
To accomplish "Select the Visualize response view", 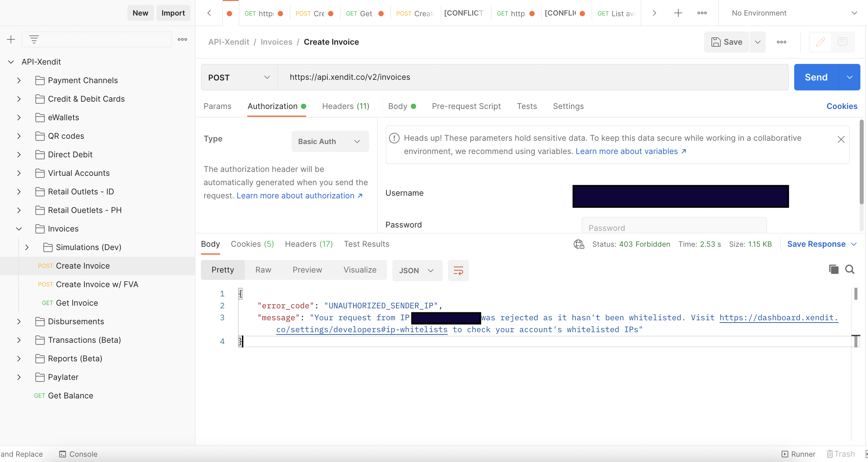I will [360, 270].
